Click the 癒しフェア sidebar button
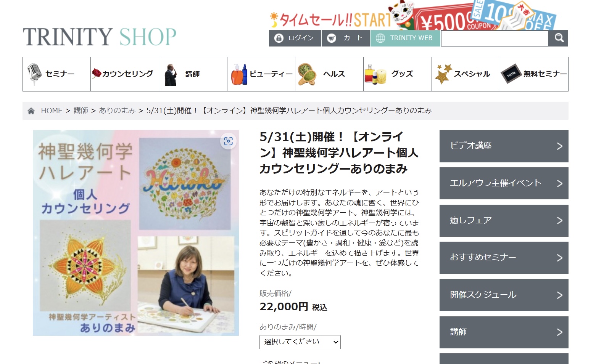The height and width of the screenshot is (364, 596). point(504,221)
